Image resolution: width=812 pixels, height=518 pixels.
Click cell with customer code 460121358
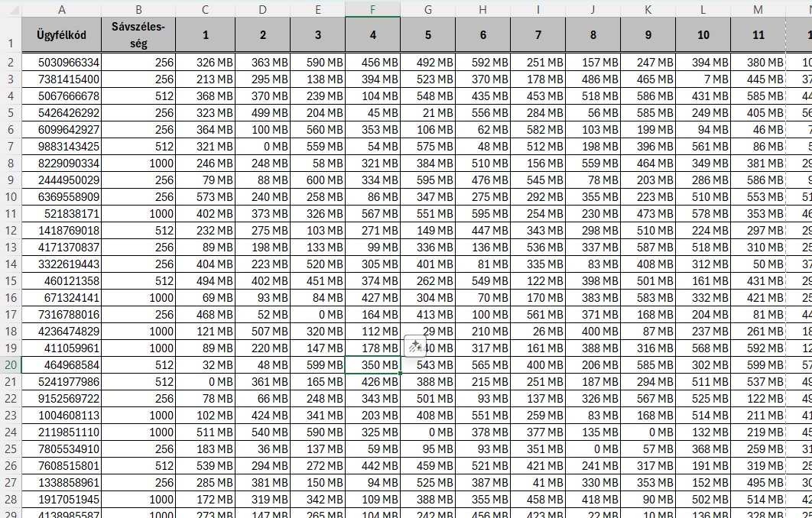coord(61,281)
